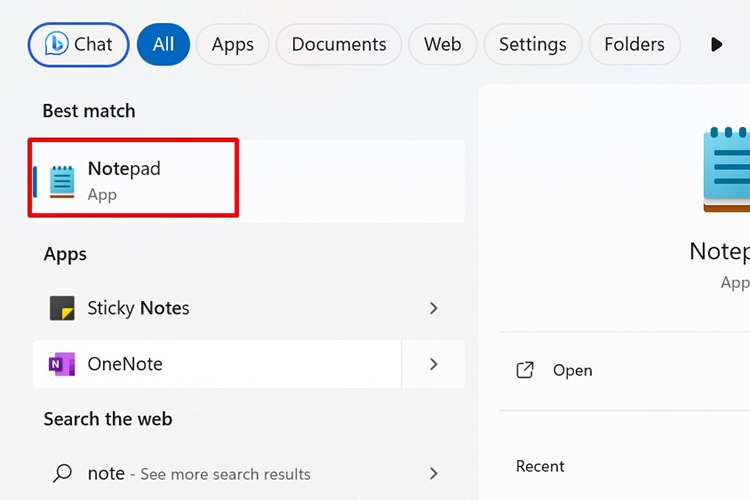Show more filters with right arrow

pos(716,44)
